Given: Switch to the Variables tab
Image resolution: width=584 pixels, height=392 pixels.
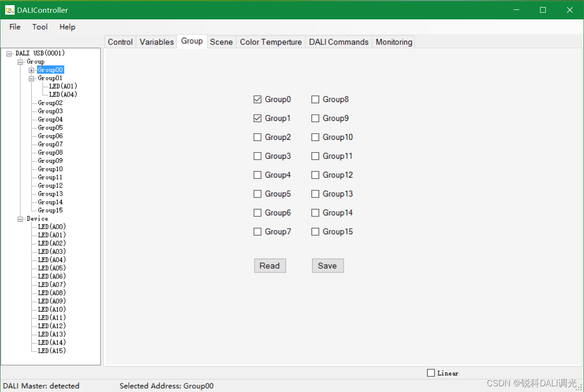Looking at the screenshot, I should [157, 42].
